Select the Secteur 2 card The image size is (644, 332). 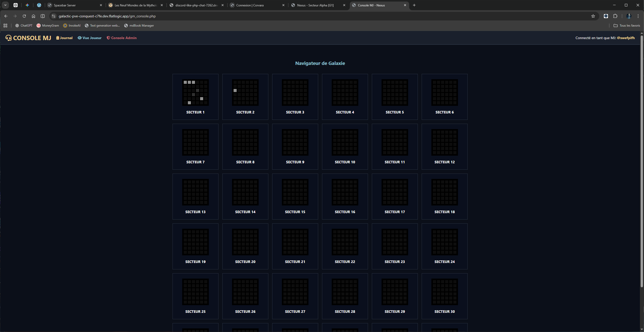click(x=245, y=97)
